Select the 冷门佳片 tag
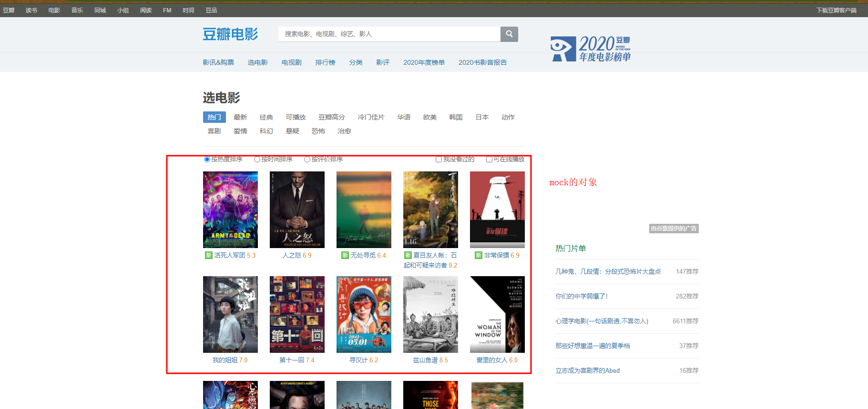This screenshot has width=868, height=409. point(371,117)
